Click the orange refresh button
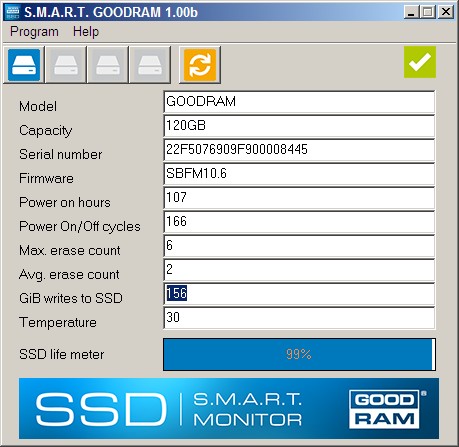The height and width of the screenshot is (447, 459). click(200, 65)
